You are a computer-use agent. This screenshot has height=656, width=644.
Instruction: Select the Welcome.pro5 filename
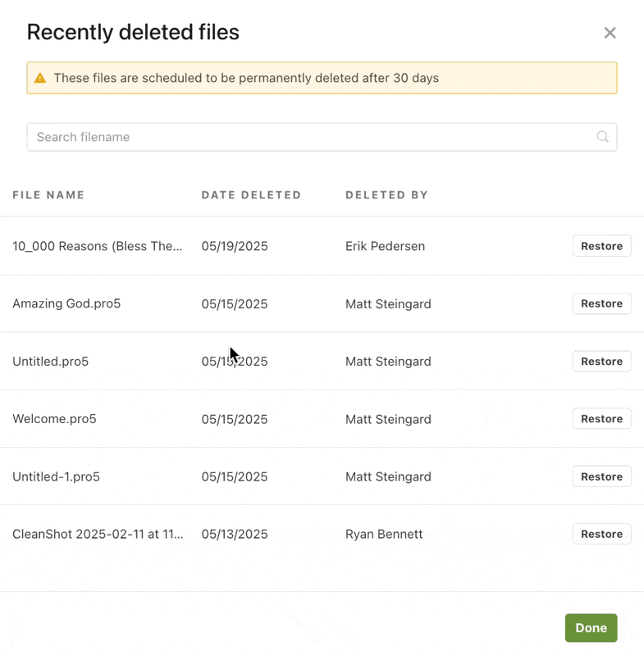[54, 419]
